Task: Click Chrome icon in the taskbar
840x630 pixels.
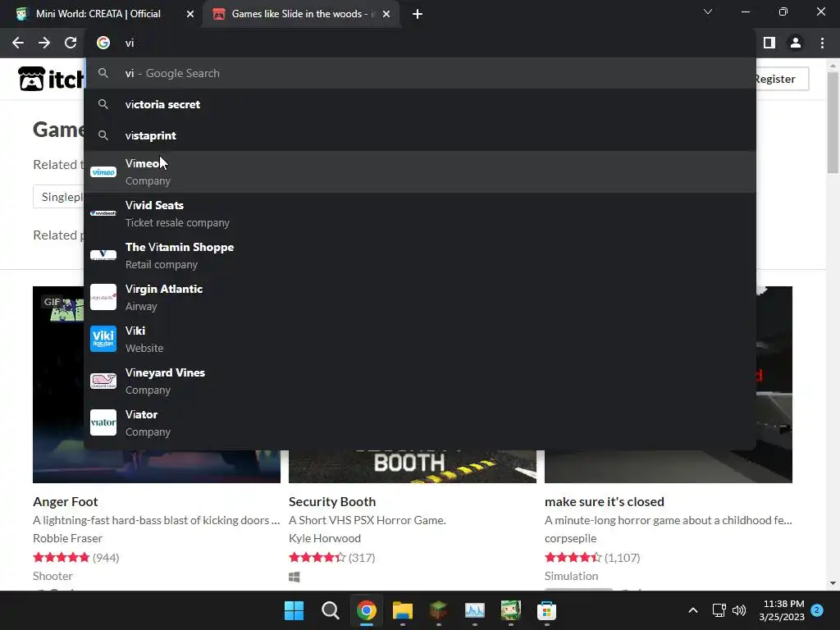Action: (367, 610)
